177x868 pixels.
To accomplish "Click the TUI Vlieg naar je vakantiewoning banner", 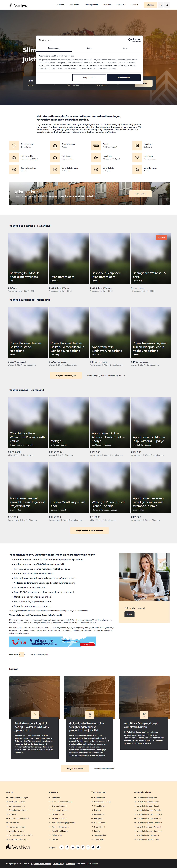I will tap(53, 642).
